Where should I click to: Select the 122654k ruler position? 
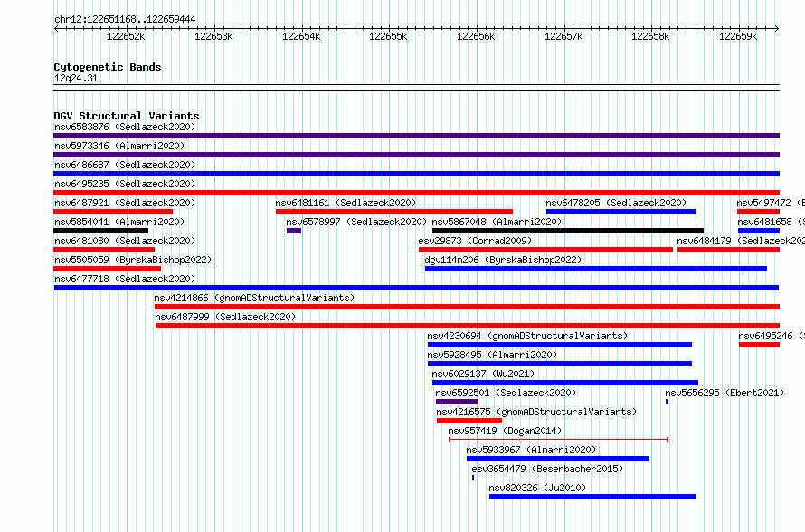301,36
